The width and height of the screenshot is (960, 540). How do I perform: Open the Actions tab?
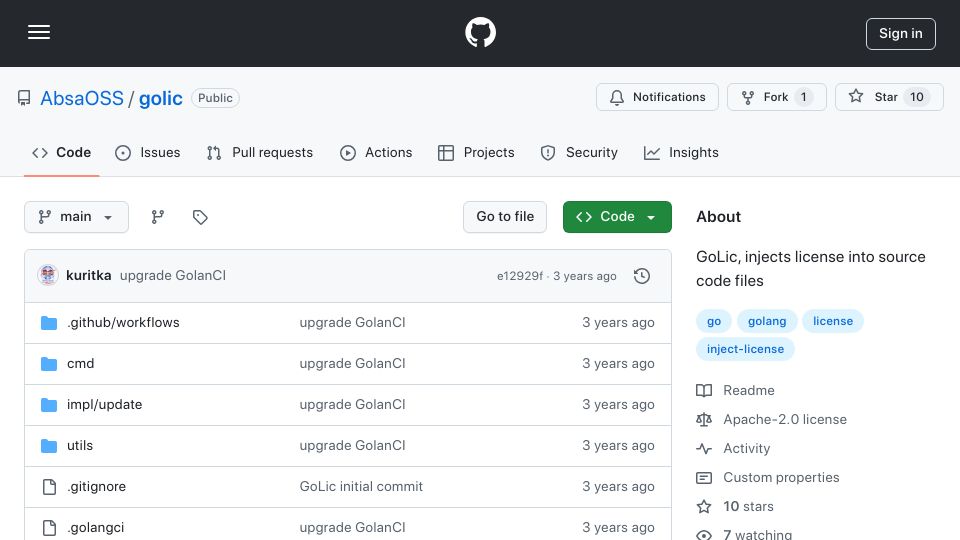point(376,152)
